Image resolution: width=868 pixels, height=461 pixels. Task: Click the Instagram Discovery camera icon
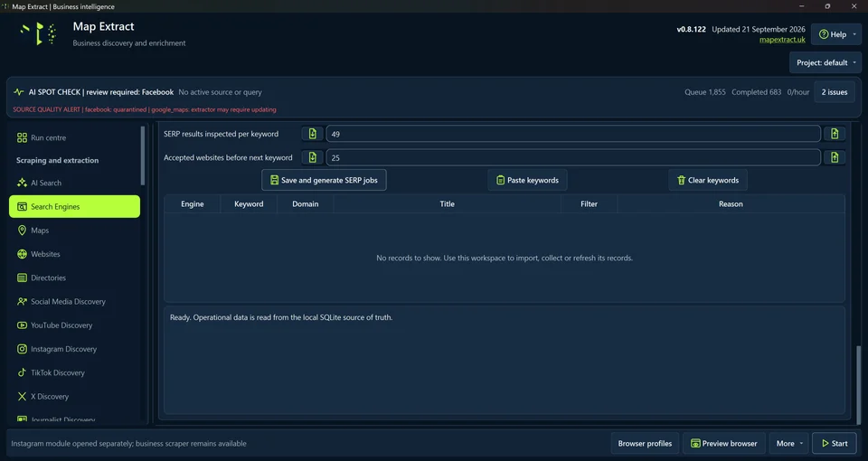(22, 349)
